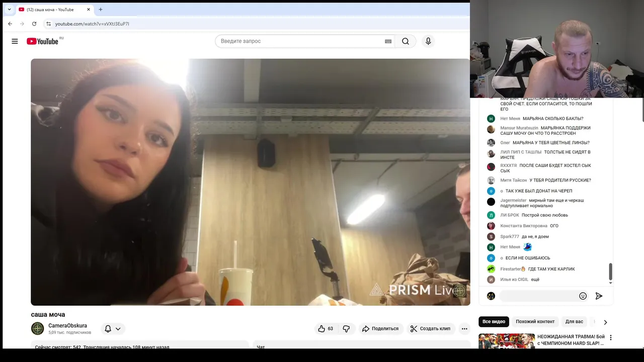The width and height of the screenshot is (644, 362).
Task: Click chat author Илья из CIGIL
Action: [x=514, y=280]
